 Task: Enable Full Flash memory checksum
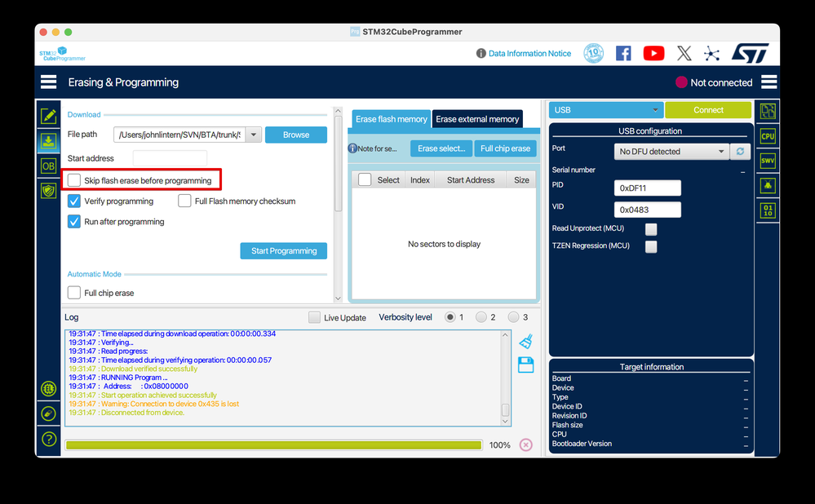[184, 201]
